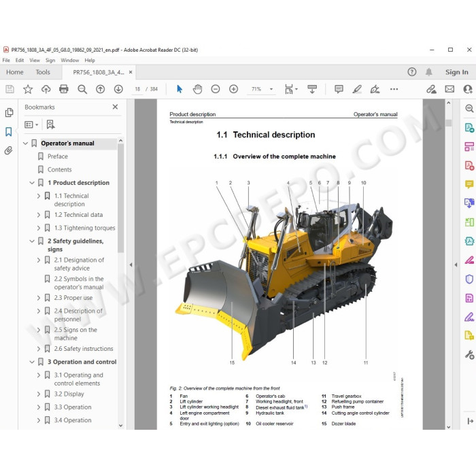This screenshot has height=476, width=476.
Task: Send file by email envelope icon
Action: 449,89
